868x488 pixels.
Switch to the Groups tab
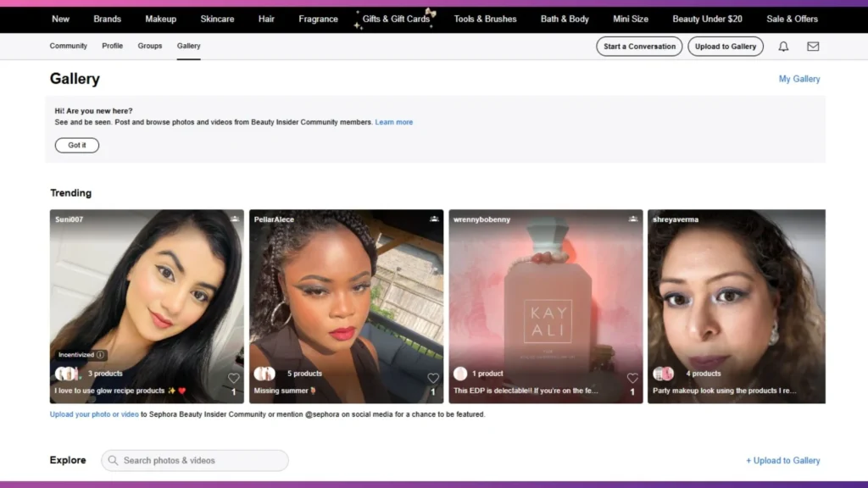tap(149, 46)
